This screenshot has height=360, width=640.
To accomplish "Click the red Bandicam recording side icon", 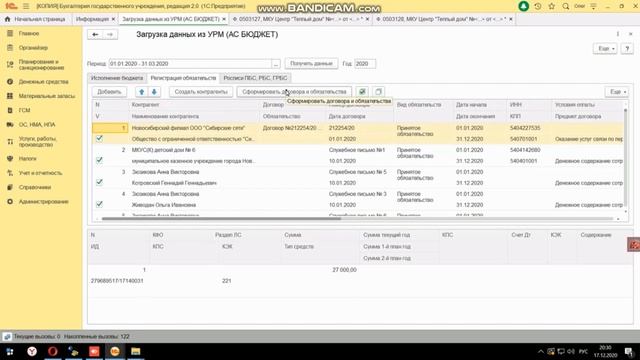I will pos(634,244).
